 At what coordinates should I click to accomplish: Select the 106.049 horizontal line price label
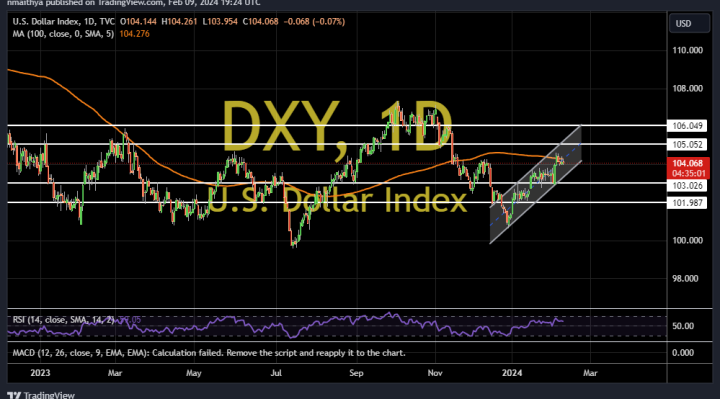click(x=687, y=126)
